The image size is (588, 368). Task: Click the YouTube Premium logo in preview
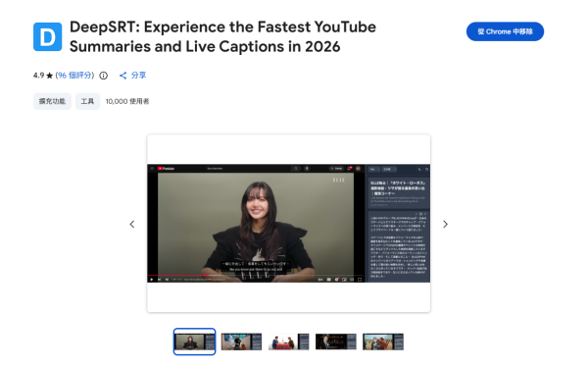tap(167, 169)
